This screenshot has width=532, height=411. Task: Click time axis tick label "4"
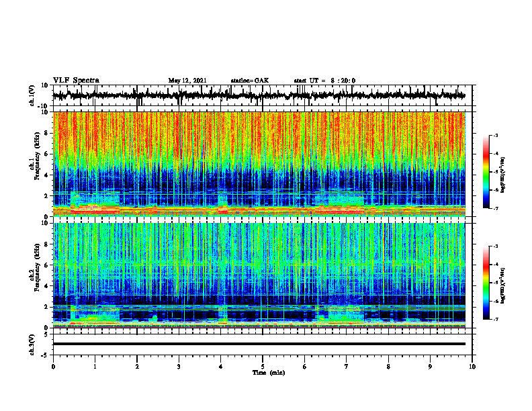point(220,367)
